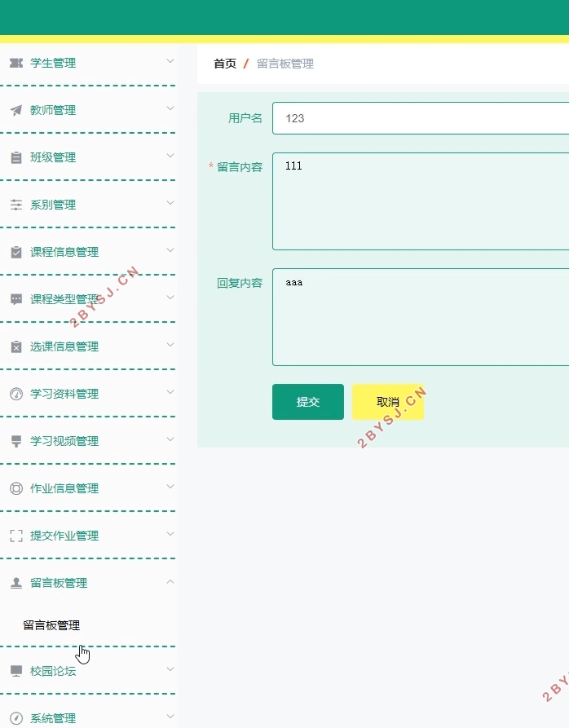Click the 留言板管理 user icon
Image resolution: width=569 pixels, height=728 pixels.
16,583
